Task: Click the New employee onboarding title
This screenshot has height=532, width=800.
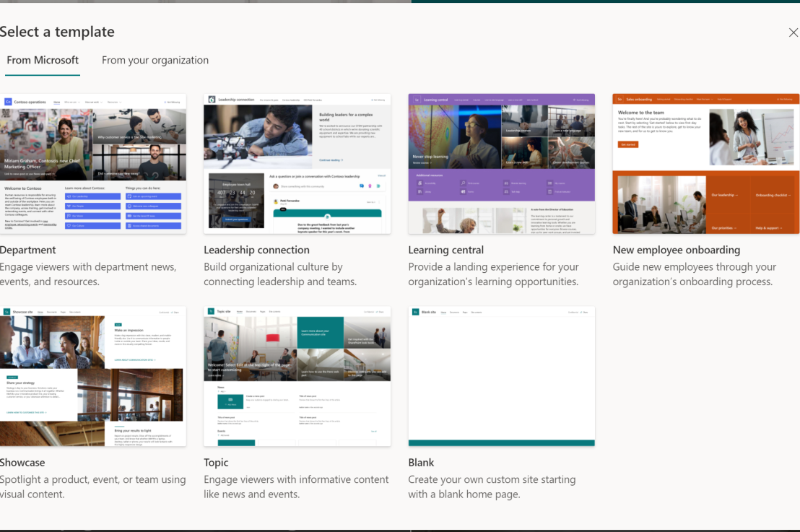Action: pyautogui.click(x=677, y=250)
